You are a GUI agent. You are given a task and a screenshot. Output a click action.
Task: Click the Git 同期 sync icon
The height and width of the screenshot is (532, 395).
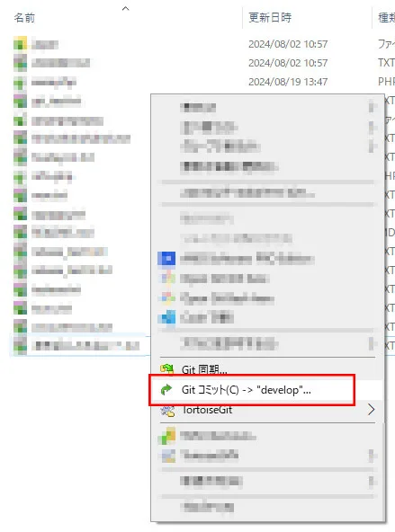pyautogui.click(x=166, y=368)
